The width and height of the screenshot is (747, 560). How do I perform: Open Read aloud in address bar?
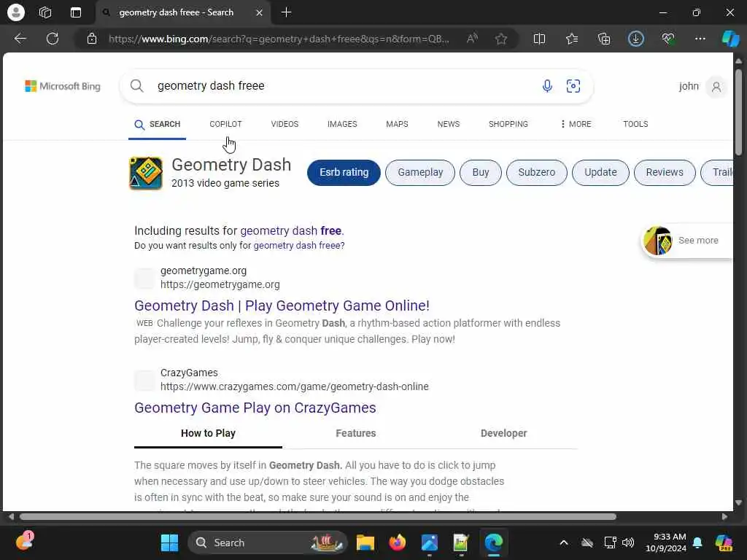472,39
